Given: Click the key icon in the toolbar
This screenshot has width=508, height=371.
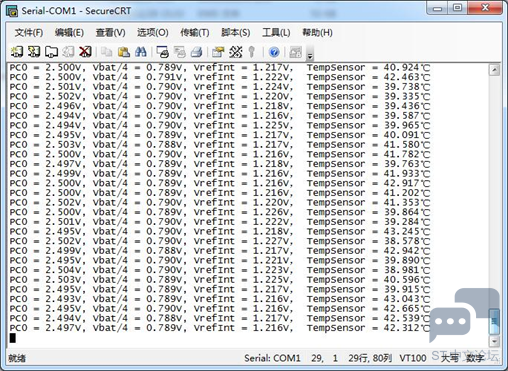Looking at the screenshot, I should pos(252,52).
